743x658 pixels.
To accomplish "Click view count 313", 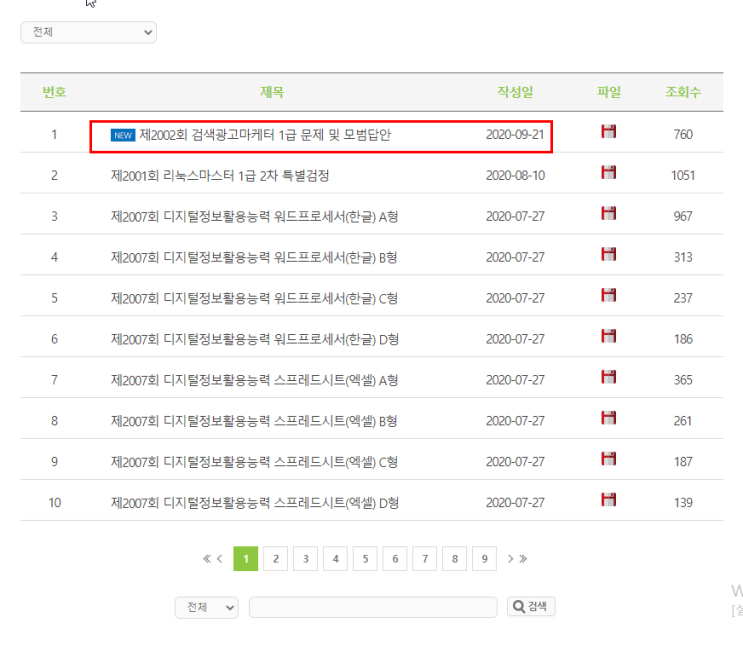I will pos(683,257).
